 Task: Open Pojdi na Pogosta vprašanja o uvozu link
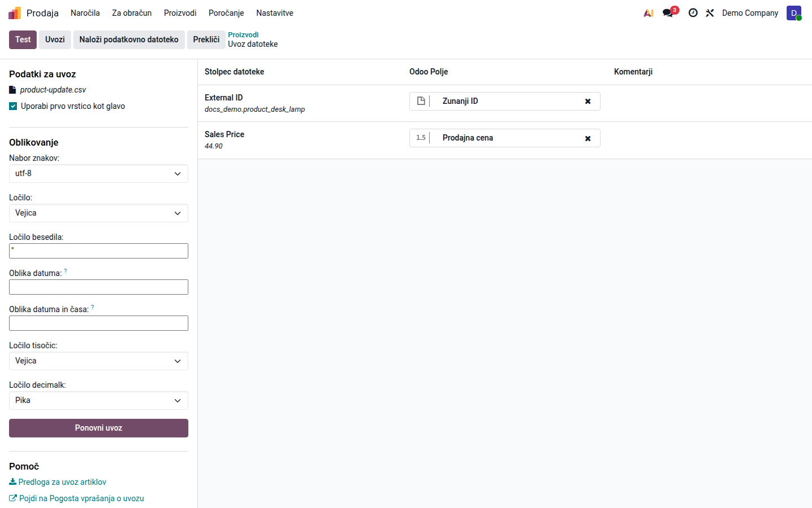point(82,498)
